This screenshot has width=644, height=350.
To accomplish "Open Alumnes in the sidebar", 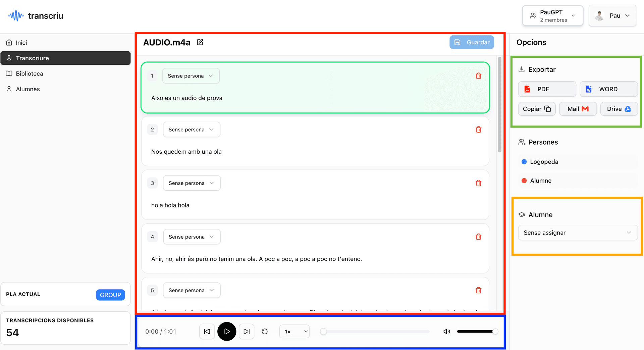I will coord(28,89).
